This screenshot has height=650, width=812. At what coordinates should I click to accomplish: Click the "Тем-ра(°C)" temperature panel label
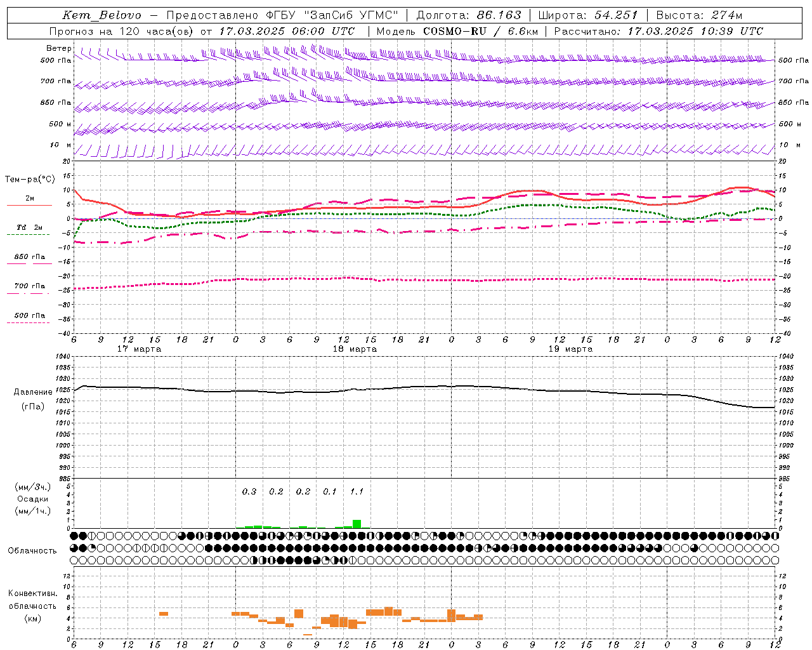[x=30, y=180]
